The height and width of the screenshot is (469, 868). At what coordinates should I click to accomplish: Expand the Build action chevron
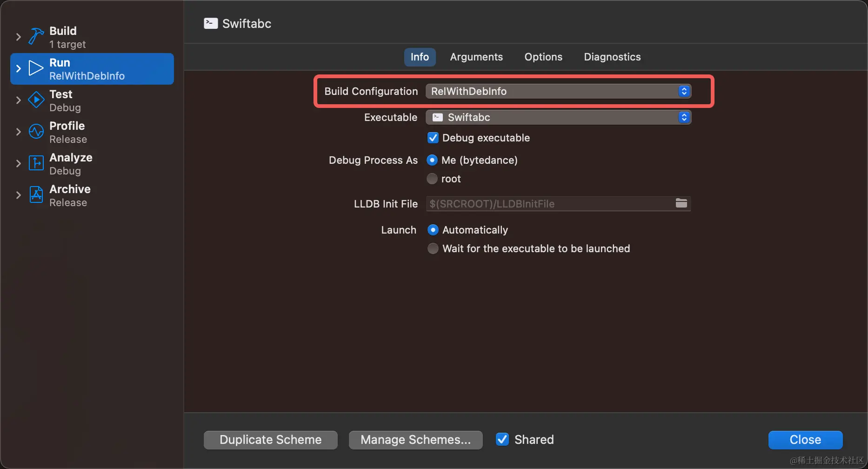click(x=19, y=37)
